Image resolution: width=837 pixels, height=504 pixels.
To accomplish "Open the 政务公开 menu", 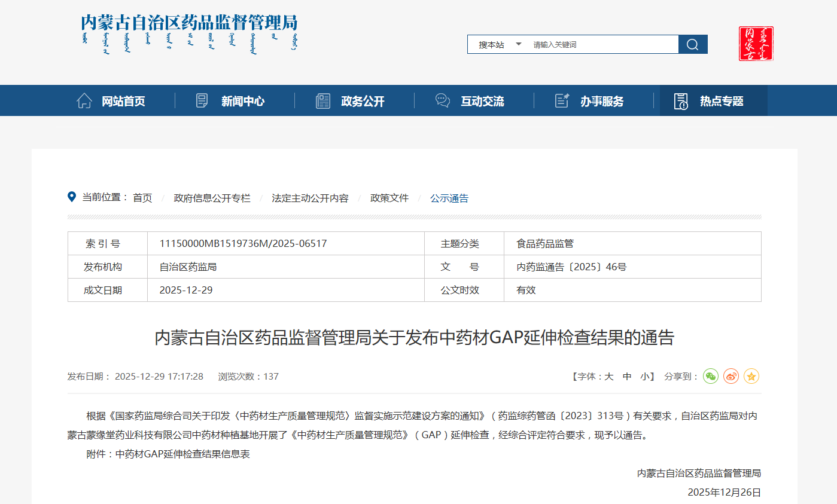I will tap(363, 101).
